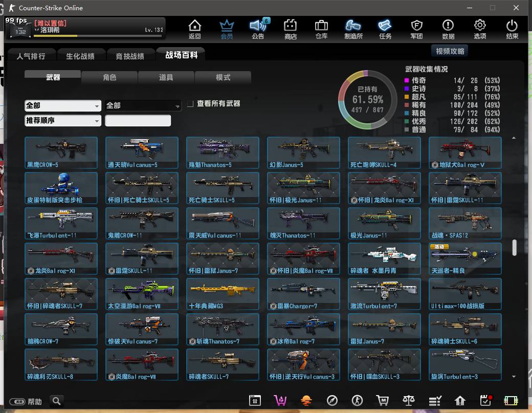This screenshot has height=413, width=532.
Task: Select the 道具 sub-tab
Action: point(166,77)
